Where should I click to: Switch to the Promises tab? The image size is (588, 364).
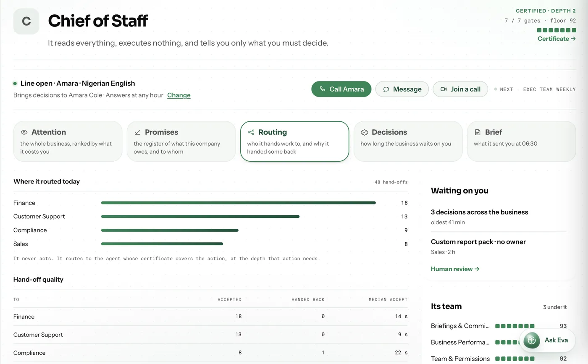tap(181, 141)
